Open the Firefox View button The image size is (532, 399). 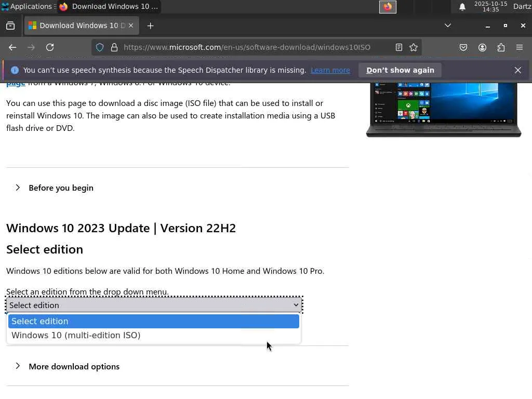pos(10,26)
